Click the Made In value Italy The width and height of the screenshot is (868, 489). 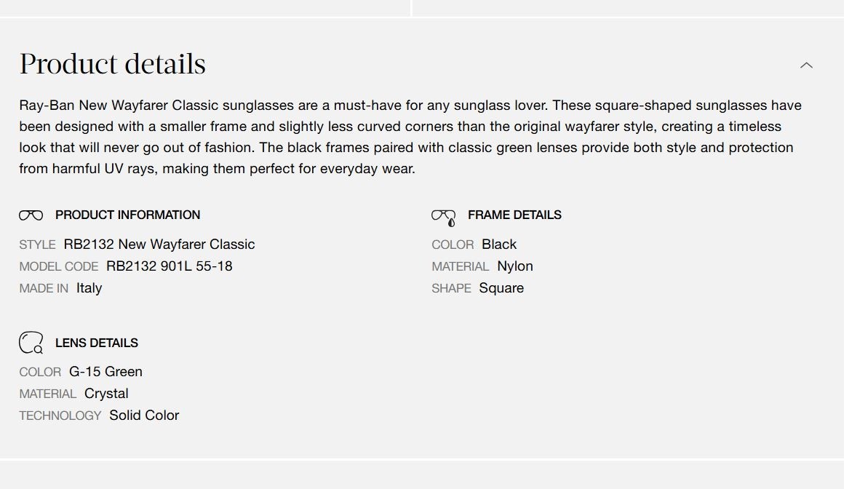[89, 288]
